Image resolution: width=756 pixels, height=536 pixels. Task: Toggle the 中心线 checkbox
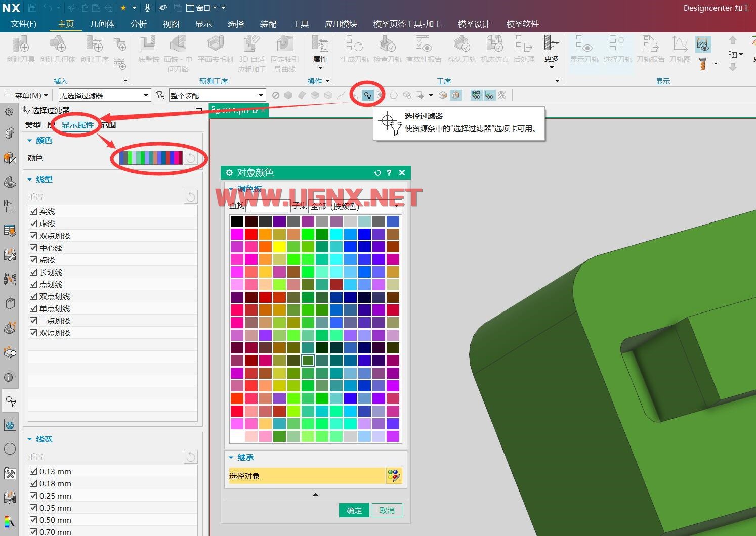pos(33,248)
